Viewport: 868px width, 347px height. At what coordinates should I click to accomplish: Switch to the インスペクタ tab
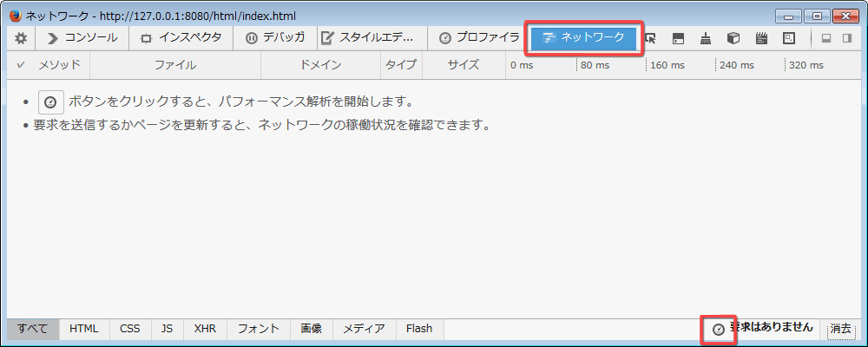pos(181,38)
